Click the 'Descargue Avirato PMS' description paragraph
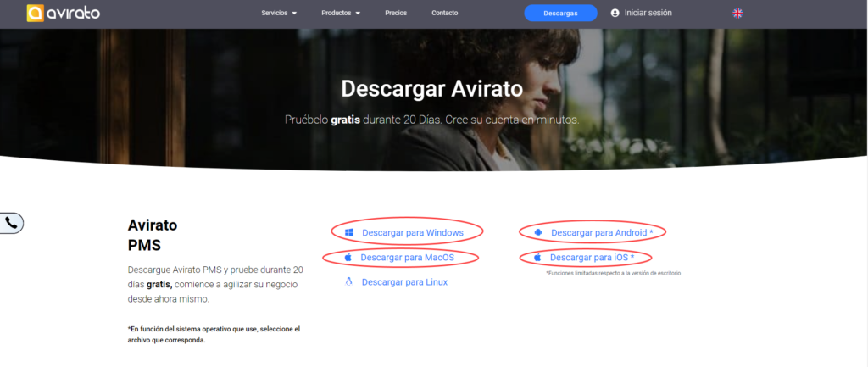 [x=215, y=285]
